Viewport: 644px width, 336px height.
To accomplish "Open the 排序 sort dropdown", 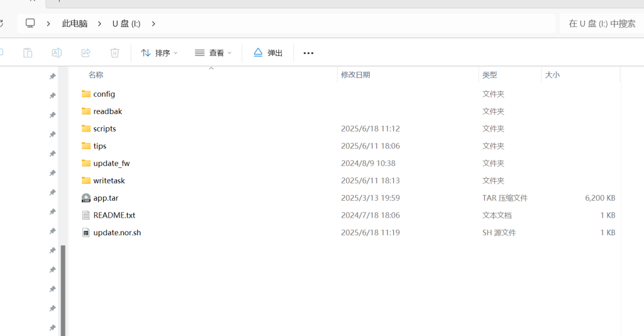I will coord(159,53).
